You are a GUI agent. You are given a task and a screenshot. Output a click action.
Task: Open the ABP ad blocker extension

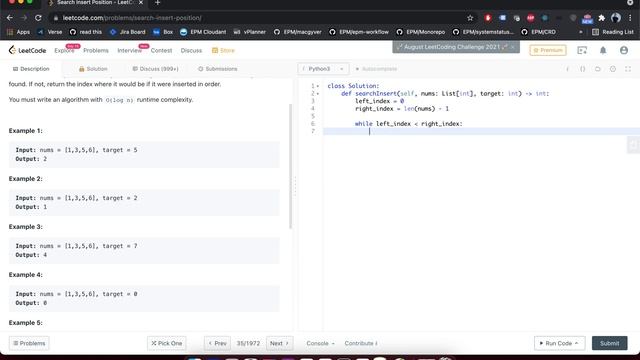[x=531, y=18]
